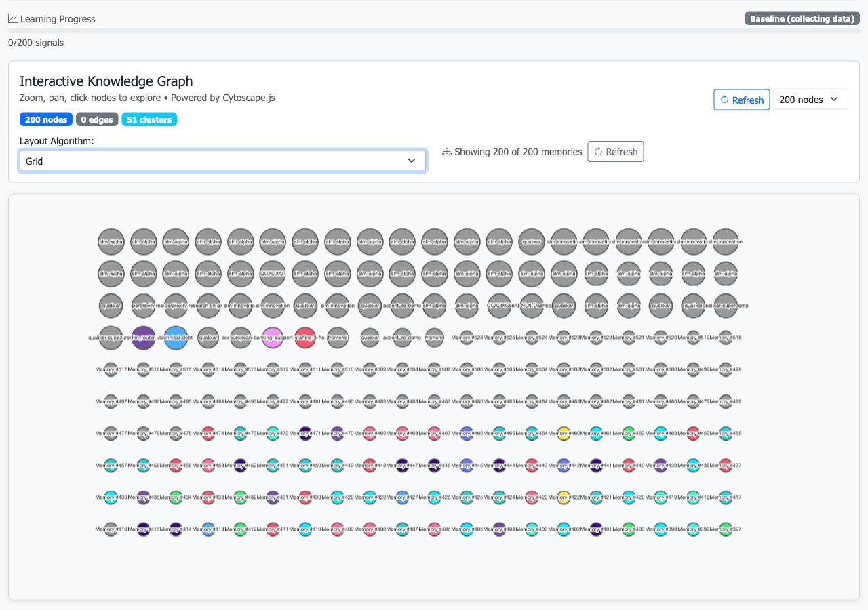Select the yellow Memory #422 node
This screenshot has height=610, width=868.
564,497
